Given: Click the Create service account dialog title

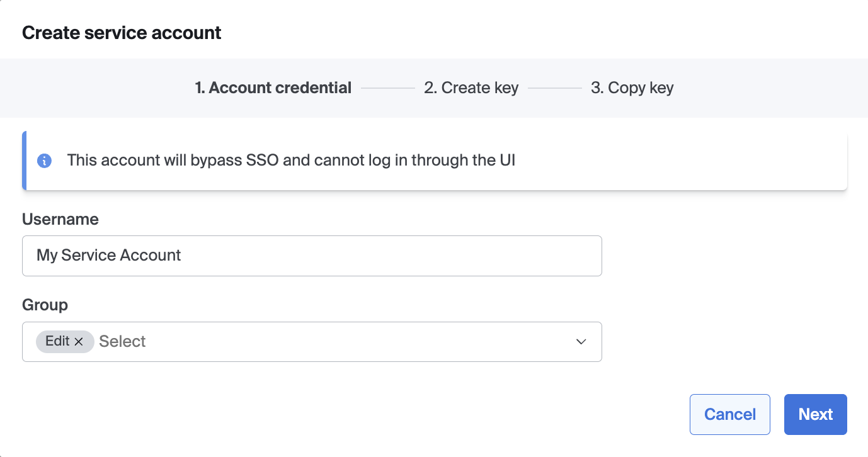Looking at the screenshot, I should click(122, 33).
